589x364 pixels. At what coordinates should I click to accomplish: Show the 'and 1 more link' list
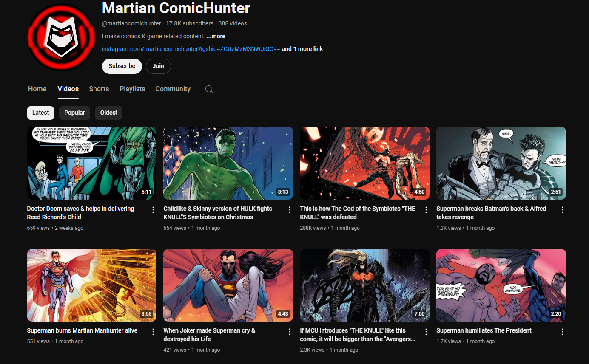(x=302, y=49)
